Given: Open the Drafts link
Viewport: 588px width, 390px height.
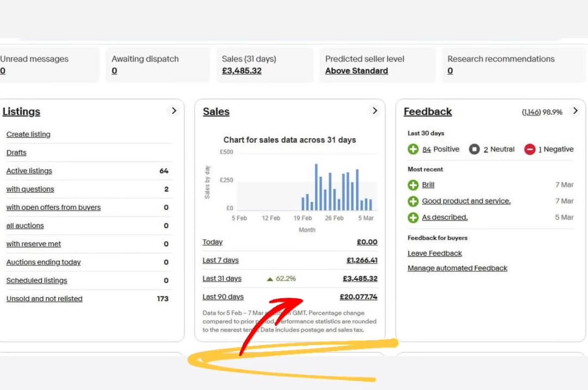Looking at the screenshot, I should [x=16, y=153].
